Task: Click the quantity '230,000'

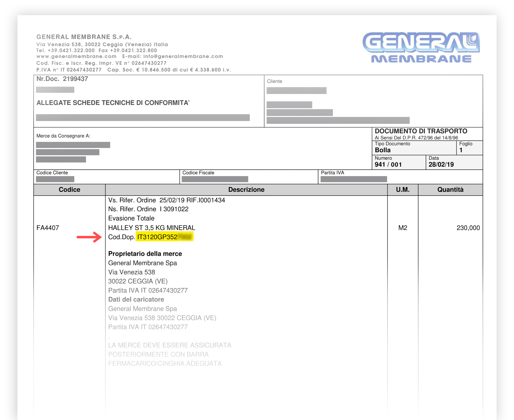Action: tap(468, 228)
